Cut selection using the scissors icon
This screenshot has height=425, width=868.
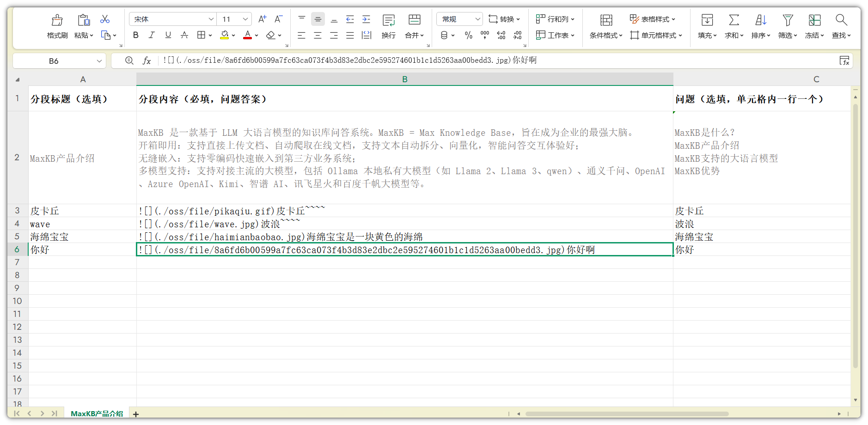click(x=105, y=19)
